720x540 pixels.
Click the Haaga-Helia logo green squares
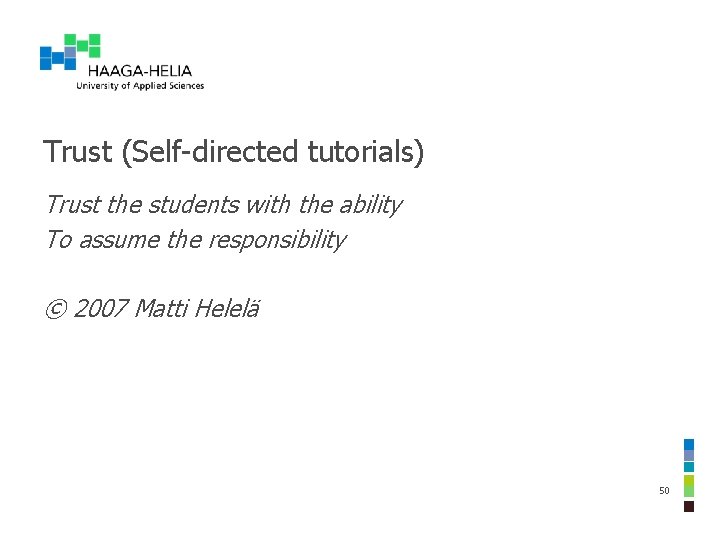tap(82, 45)
